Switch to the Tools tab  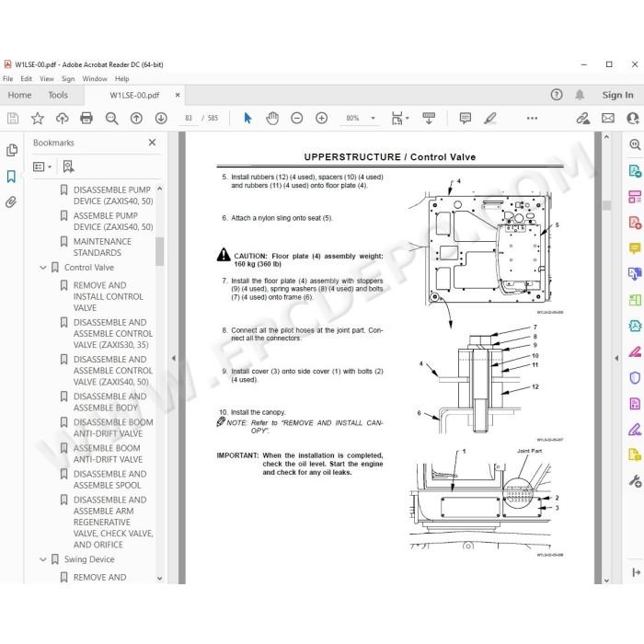tap(58, 96)
